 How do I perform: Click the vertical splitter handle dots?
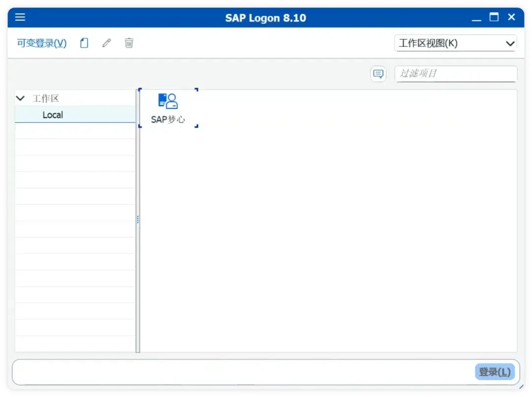[x=138, y=220]
